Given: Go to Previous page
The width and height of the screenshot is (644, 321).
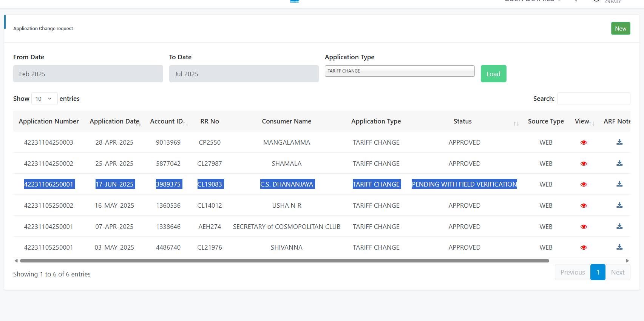Looking at the screenshot, I should click(573, 272).
